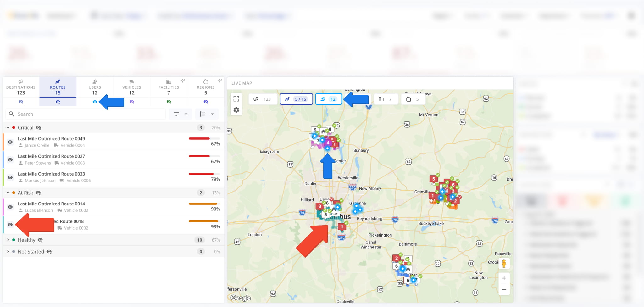Click the map Facilities 7 chip
This screenshot has height=307, width=644.
click(386, 99)
